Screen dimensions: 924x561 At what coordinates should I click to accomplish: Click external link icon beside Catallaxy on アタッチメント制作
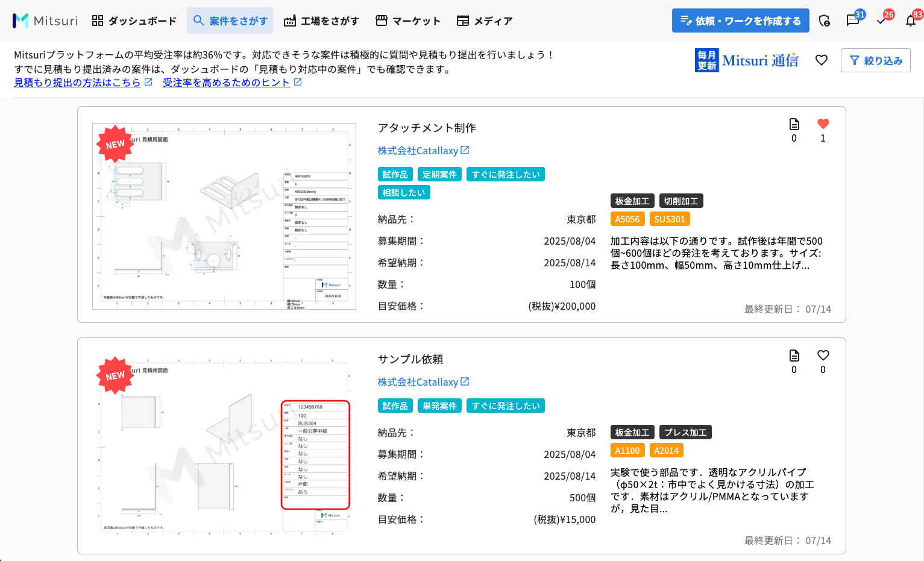465,150
